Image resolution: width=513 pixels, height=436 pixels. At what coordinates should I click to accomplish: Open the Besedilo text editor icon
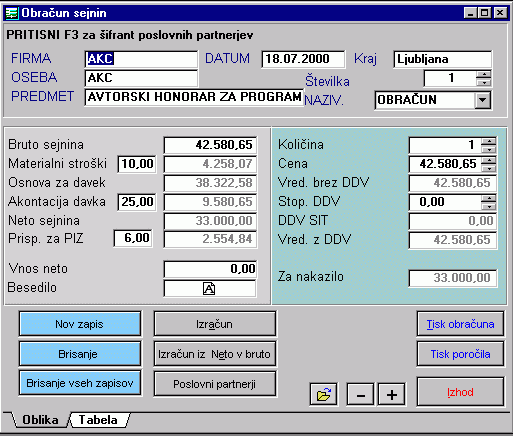[209, 288]
